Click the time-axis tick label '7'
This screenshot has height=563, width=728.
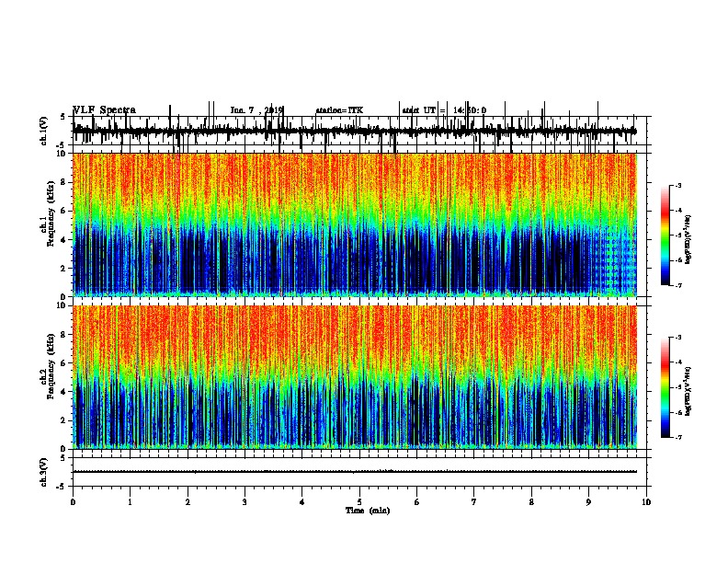[474, 502]
